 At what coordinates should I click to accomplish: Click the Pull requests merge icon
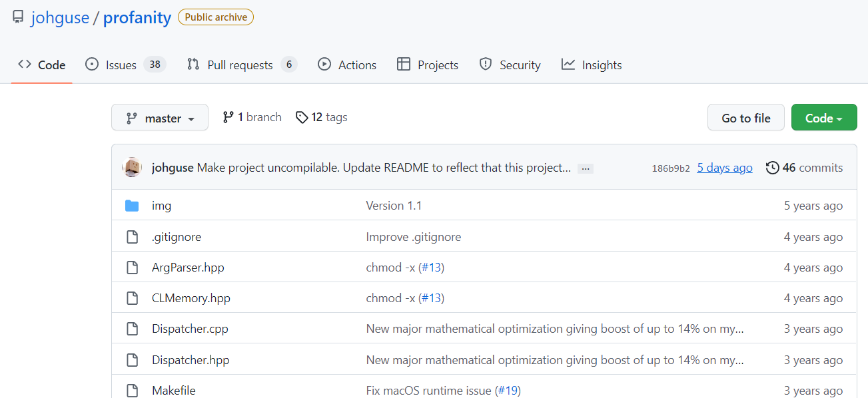point(193,64)
